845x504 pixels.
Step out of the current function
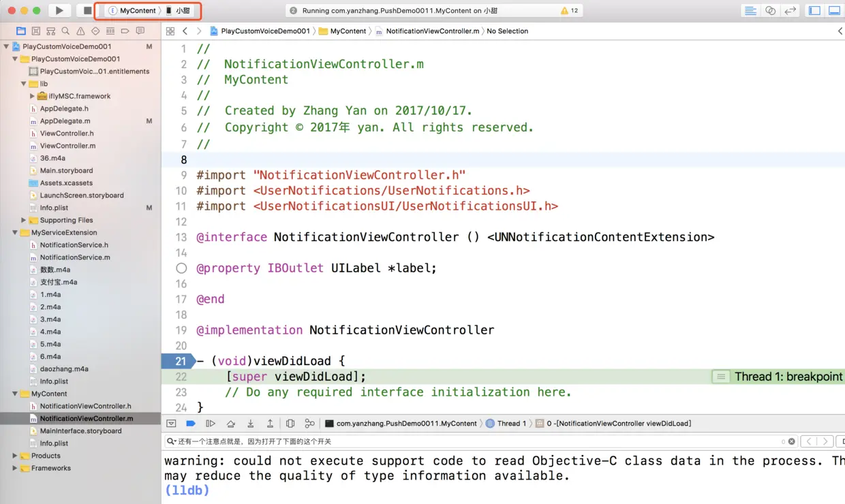tap(270, 424)
